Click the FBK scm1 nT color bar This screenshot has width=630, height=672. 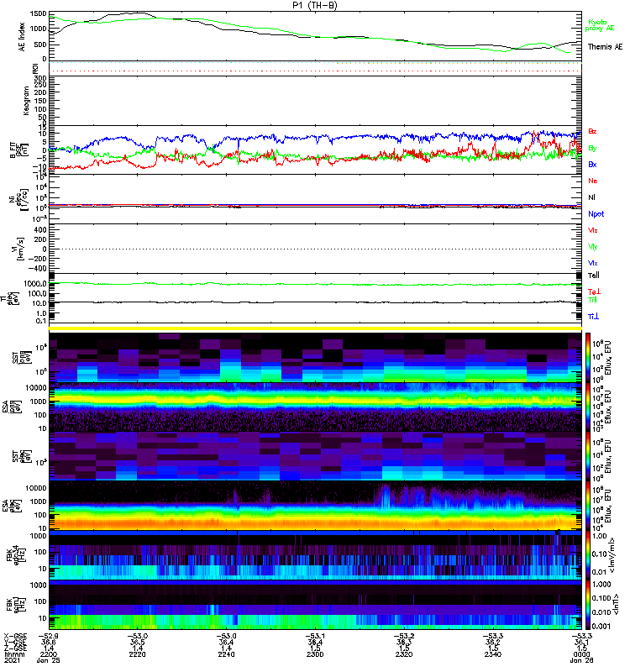tap(587, 605)
